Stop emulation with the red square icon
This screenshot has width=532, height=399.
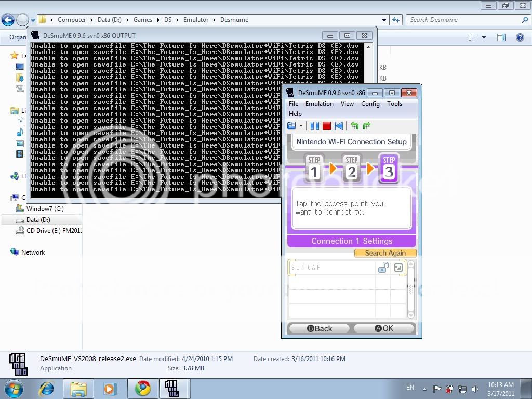tap(327, 126)
